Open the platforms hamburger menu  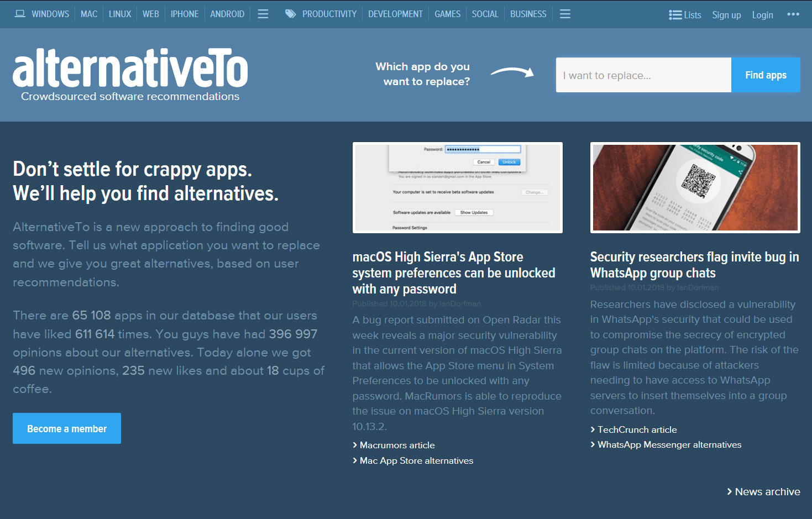point(263,14)
